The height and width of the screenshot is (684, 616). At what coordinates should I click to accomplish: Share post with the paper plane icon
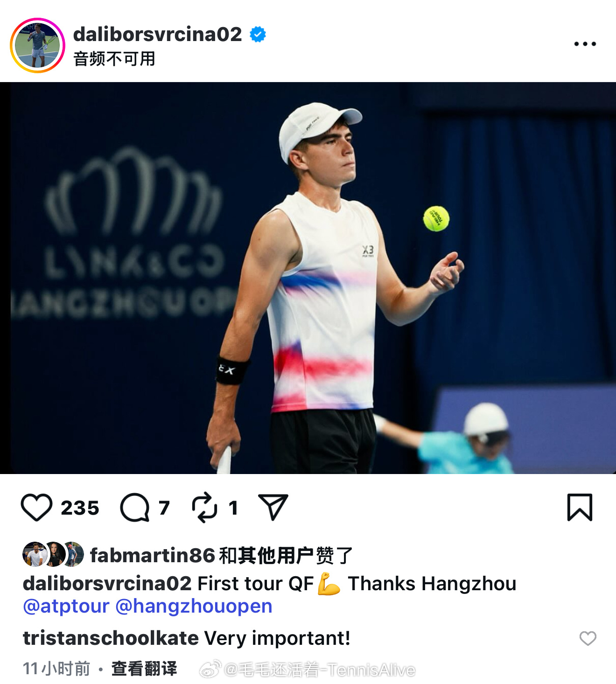tap(273, 507)
